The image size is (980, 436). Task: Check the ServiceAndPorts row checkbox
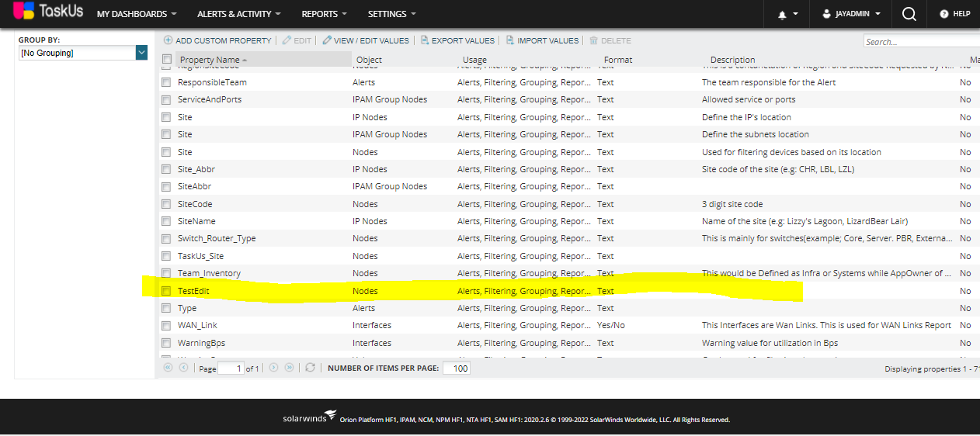[x=166, y=99]
